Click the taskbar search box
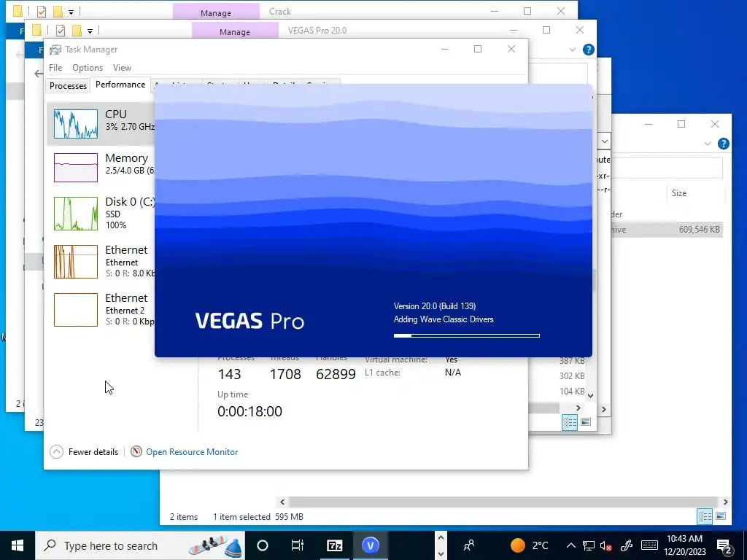This screenshot has width=747, height=560. pos(140,545)
